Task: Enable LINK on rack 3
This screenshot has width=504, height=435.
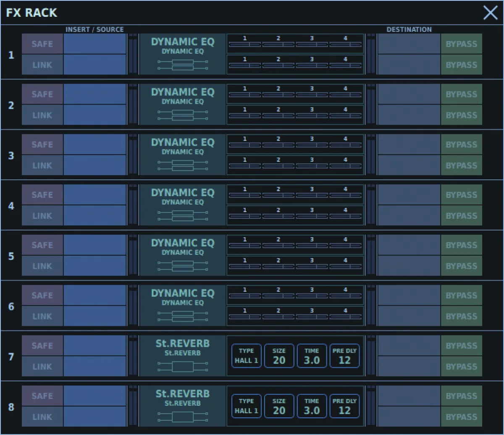Action: tap(42, 165)
